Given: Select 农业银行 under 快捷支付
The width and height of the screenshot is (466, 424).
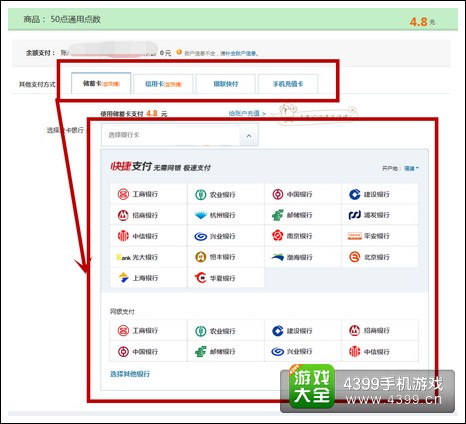Looking at the screenshot, I should coord(226,194).
